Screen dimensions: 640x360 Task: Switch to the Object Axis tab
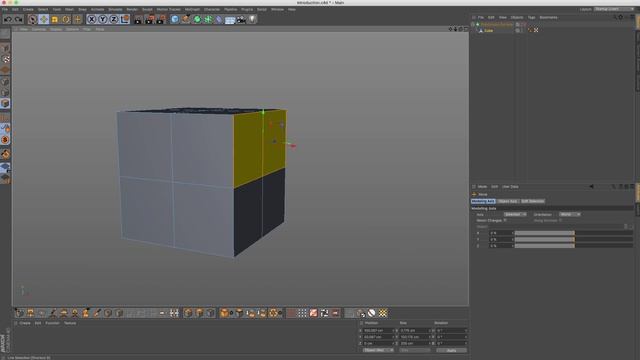click(508, 201)
